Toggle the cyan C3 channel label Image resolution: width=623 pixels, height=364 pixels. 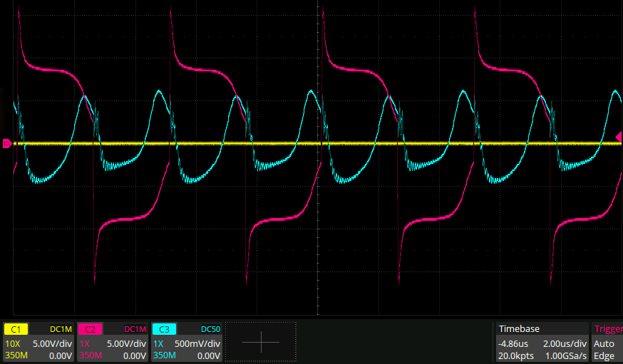click(x=165, y=329)
